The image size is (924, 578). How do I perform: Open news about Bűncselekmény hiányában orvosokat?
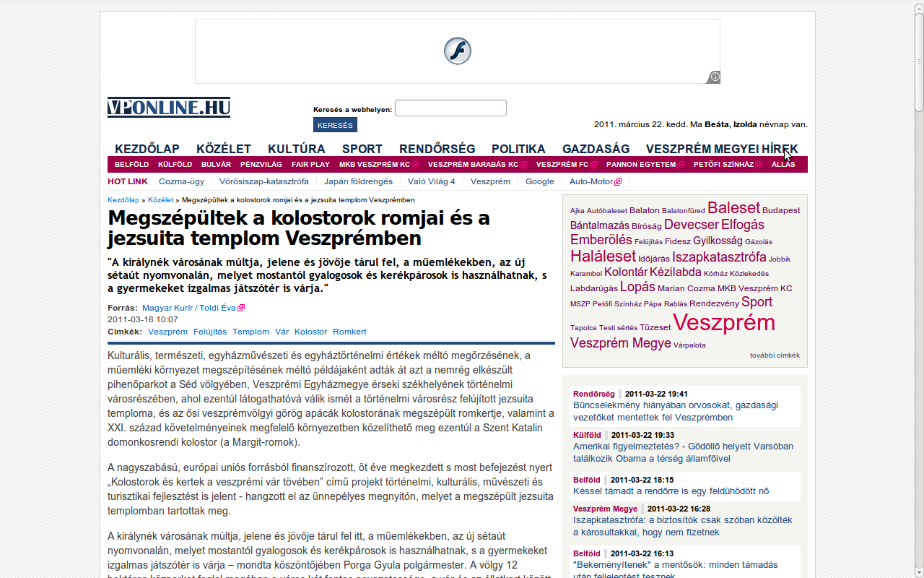coord(675,411)
